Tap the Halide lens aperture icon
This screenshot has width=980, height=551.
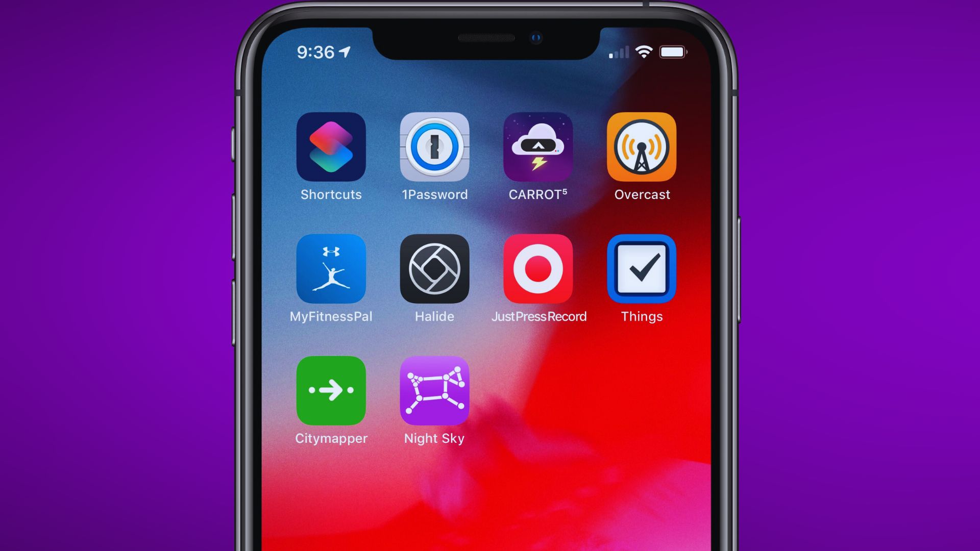[x=434, y=268]
